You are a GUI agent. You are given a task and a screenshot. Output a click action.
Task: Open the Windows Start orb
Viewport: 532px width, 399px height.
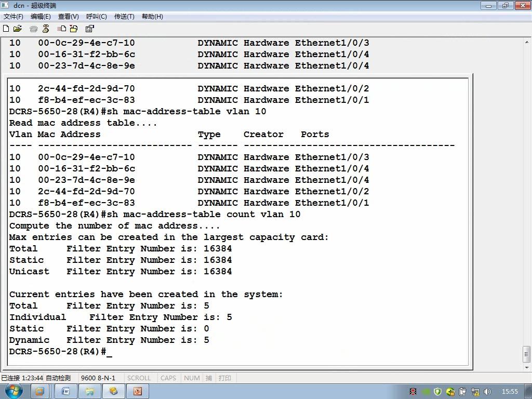click(14, 391)
